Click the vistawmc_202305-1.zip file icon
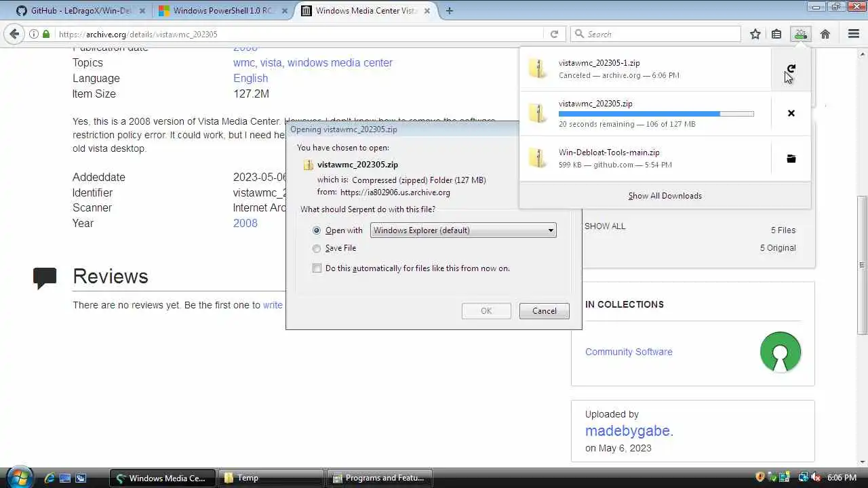The width and height of the screenshot is (868, 488). click(538, 69)
